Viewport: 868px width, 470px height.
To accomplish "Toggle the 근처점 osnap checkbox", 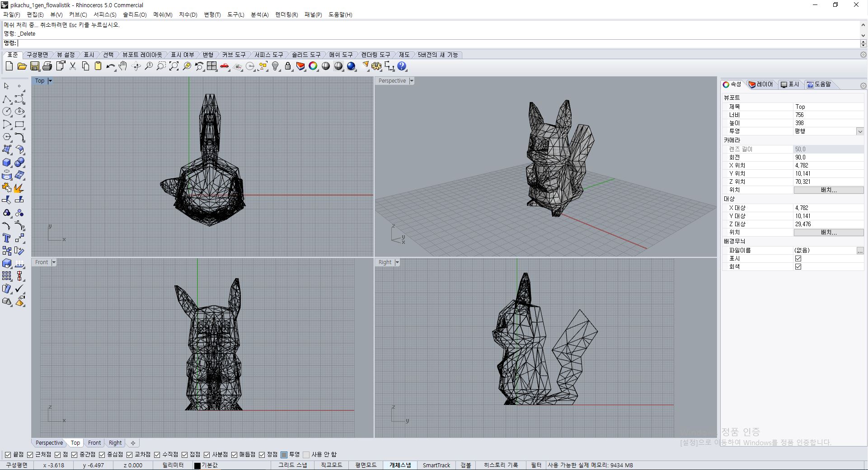I will [x=30, y=455].
